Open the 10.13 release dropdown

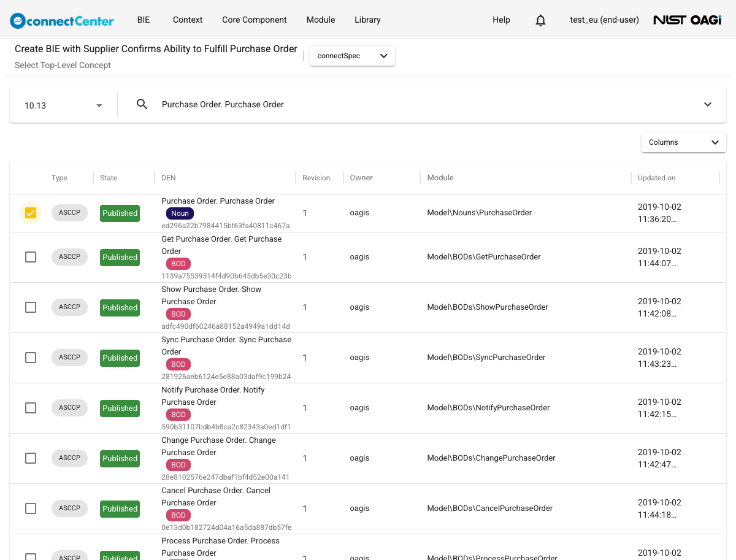tap(63, 105)
